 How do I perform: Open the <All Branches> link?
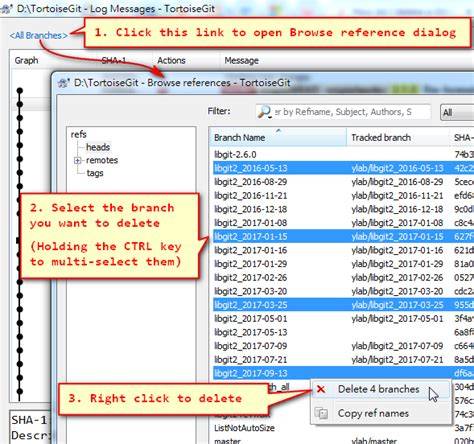pyautogui.click(x=38, y=35)
